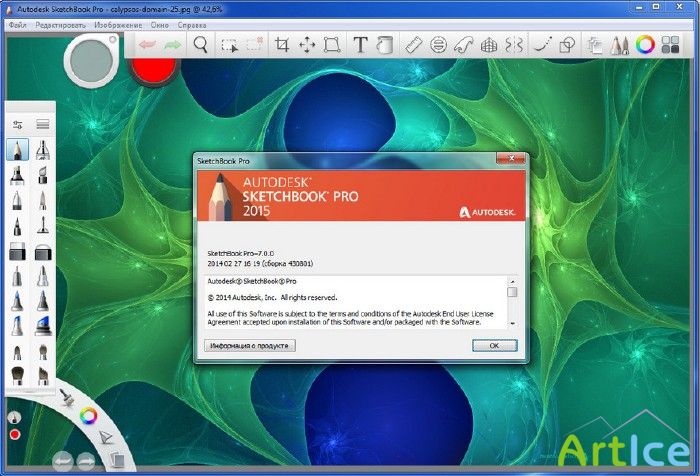700x476 pixels.
Task: Click the four-squares UI panel icon
Action: [x=670, y=45]
